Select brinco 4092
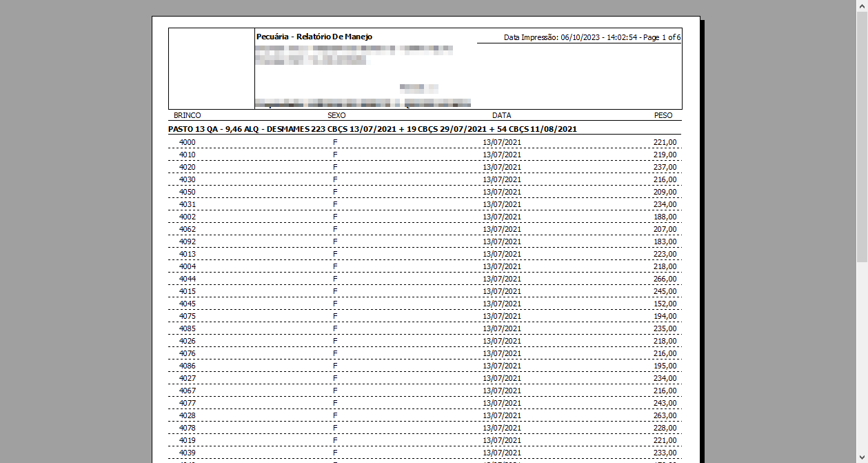The height and width of the screenshot is (463, 868). [188, 242]
